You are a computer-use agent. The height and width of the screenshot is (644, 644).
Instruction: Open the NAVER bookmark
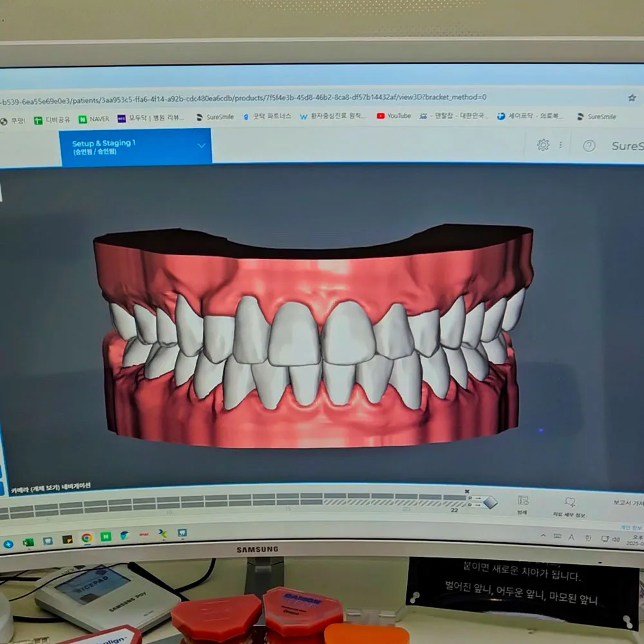(x=94, y=119)
